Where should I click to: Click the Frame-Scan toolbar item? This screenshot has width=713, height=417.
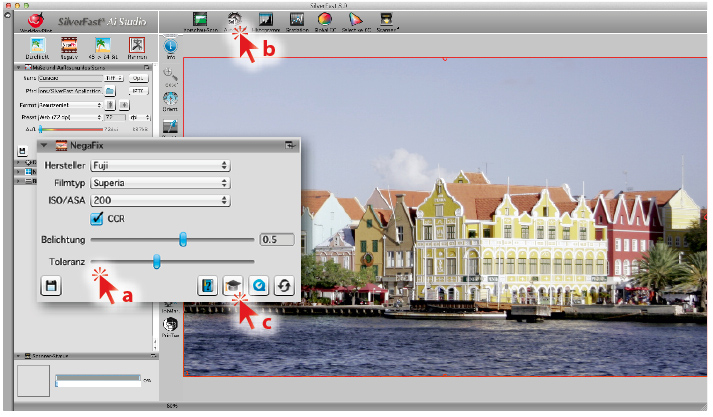click(x=203, y=18)
